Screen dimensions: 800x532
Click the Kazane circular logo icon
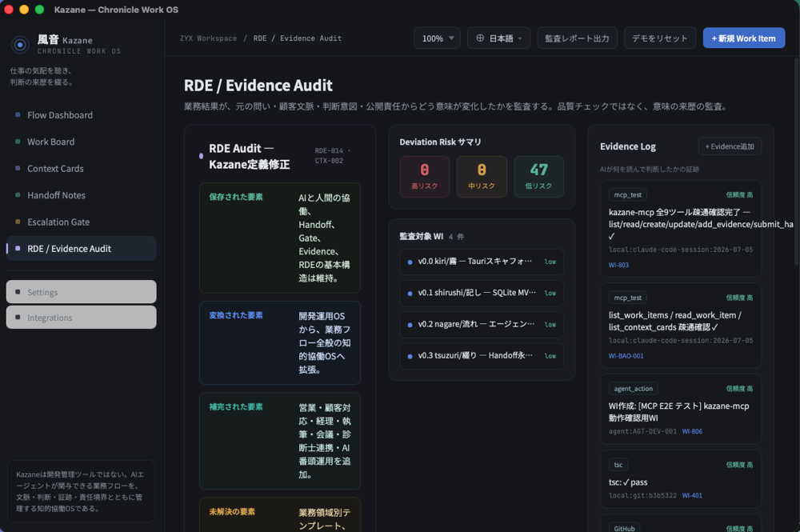point(20,45)
